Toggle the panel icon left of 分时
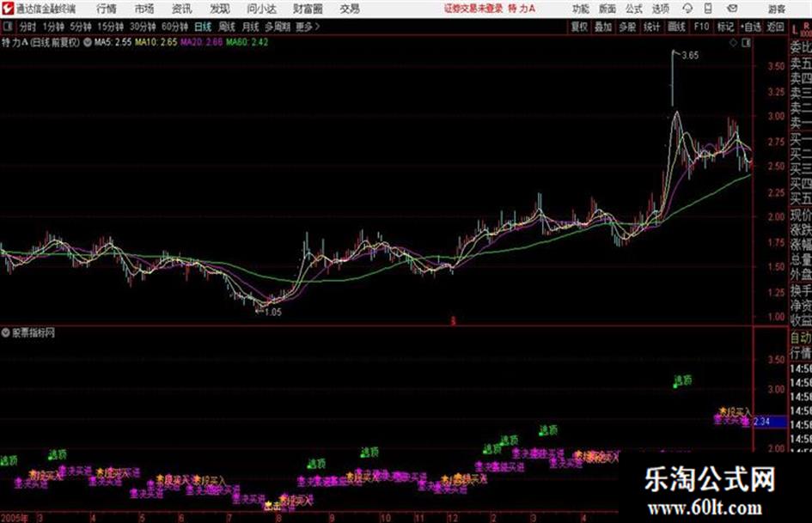Viewport: 812px width, 523px height. click(7, 27)
